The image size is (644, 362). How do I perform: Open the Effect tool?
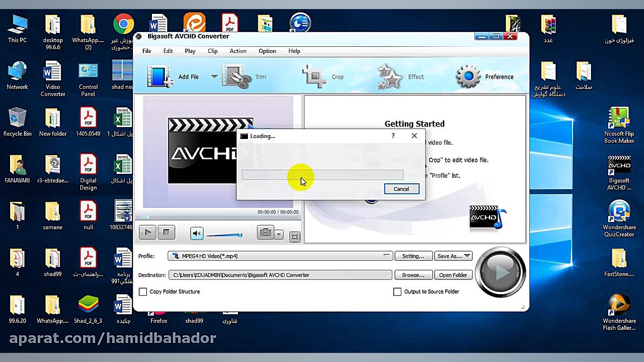[390, 77]
